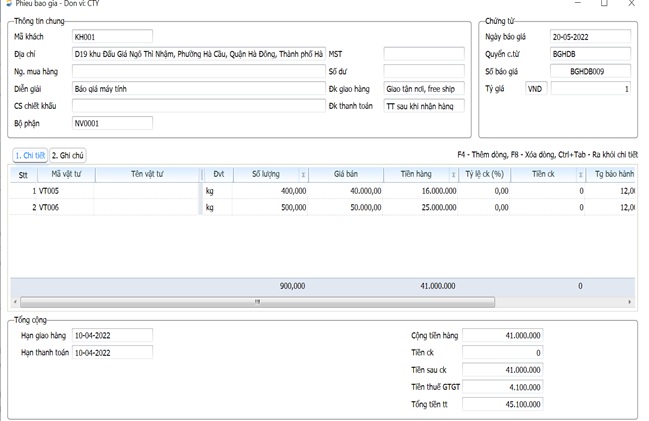Open the Chi tiết tab
The height and width of the screenshot is (421, 649).
(x=29, y=156)
